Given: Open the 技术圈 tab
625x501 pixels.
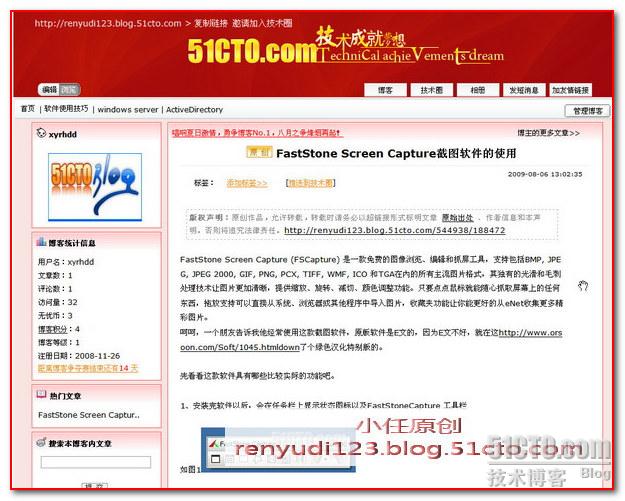Looking at the screenshot, I should click(432, 90).
